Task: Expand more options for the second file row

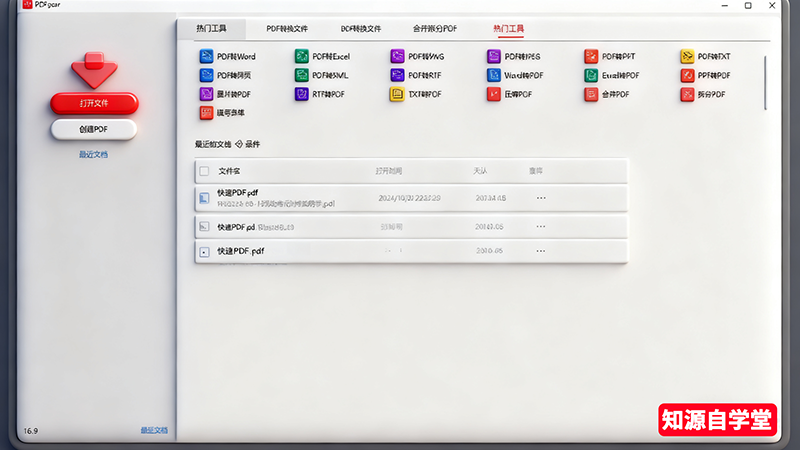Action: point(541,227)
